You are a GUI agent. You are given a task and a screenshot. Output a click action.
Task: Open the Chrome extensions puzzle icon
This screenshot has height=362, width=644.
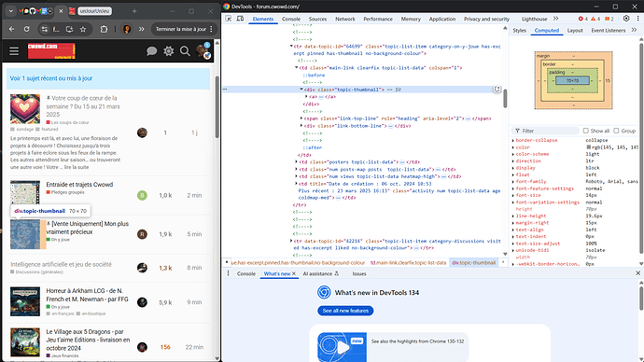[x=104, y=29]
